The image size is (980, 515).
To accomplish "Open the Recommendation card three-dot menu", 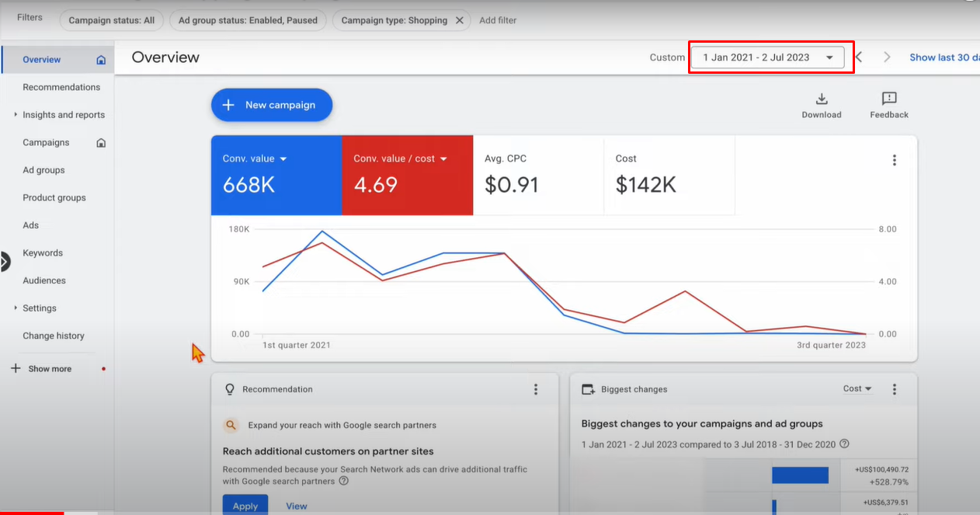I will click(536, 389).
